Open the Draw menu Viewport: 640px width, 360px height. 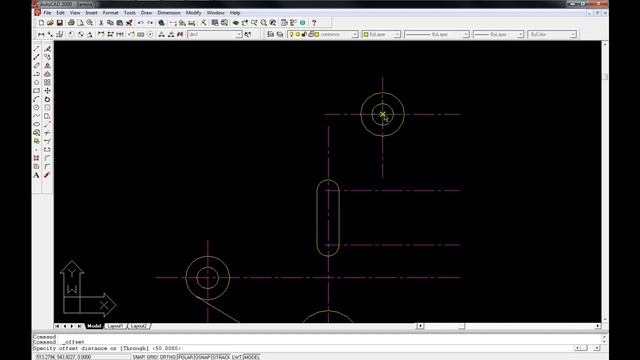point(146,13)
